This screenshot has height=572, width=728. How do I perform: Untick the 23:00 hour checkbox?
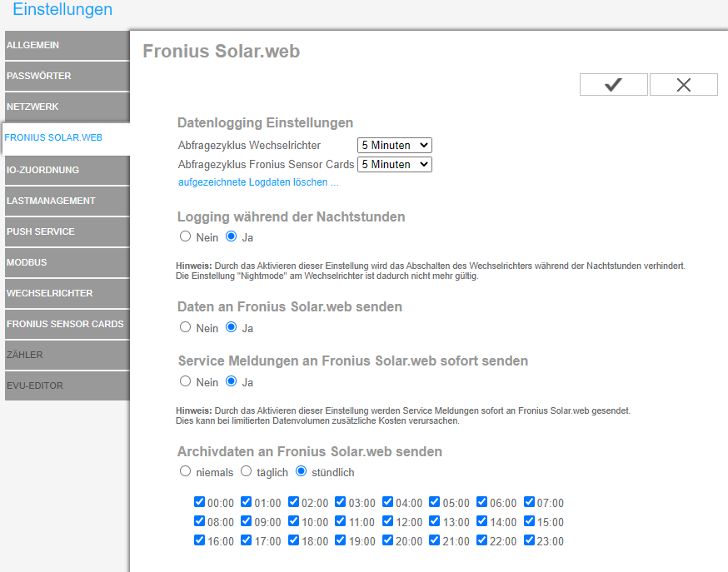coord(529,540)
